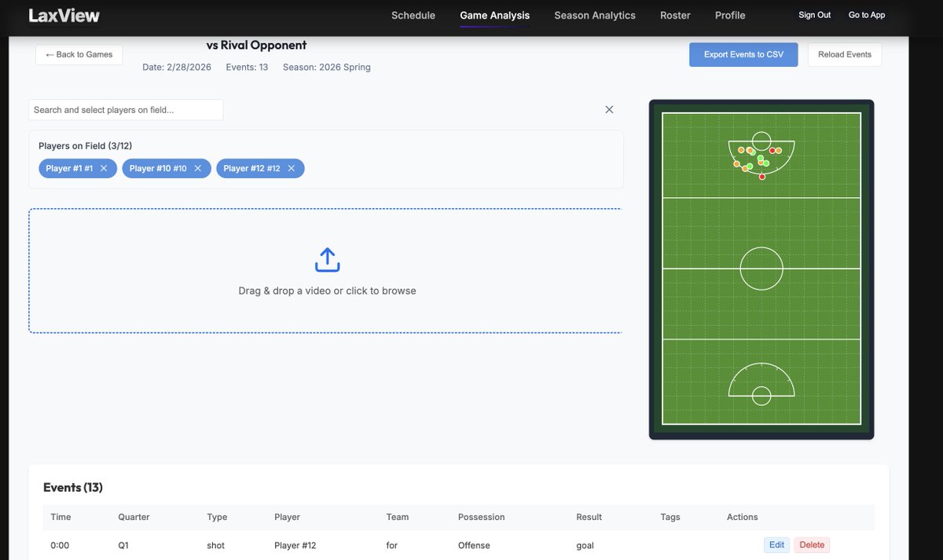Select the Player #1 #1 chip label
This screenshot has width=943, height=560.
(69, 168)
